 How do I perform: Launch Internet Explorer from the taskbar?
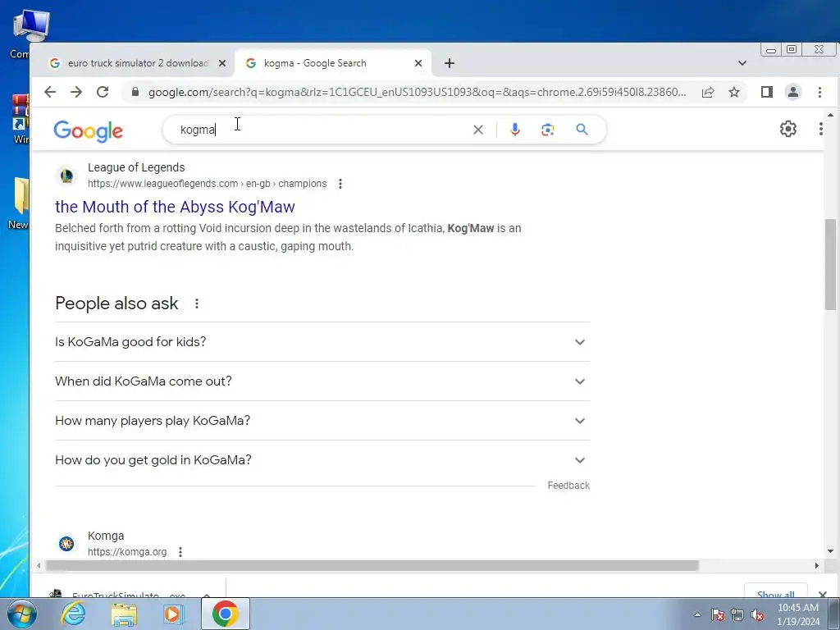(73, 614)
